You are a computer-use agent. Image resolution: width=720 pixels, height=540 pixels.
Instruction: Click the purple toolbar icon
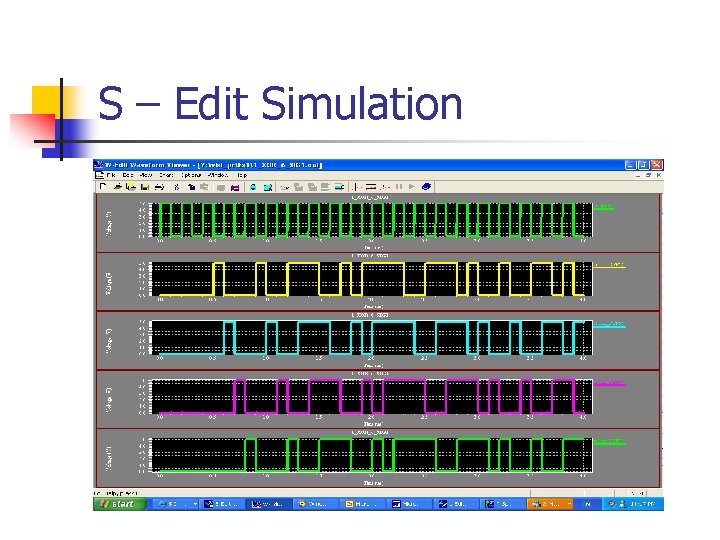235,187
